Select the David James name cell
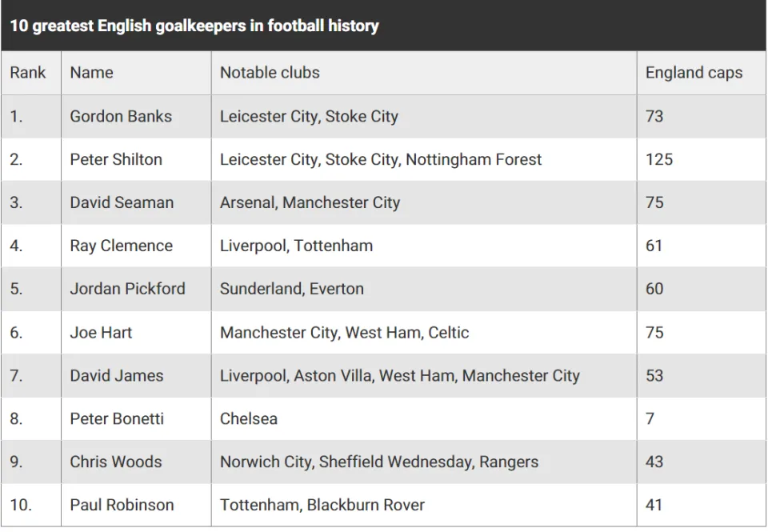Viewport: 768px width, 532px height. click(136, 376)
